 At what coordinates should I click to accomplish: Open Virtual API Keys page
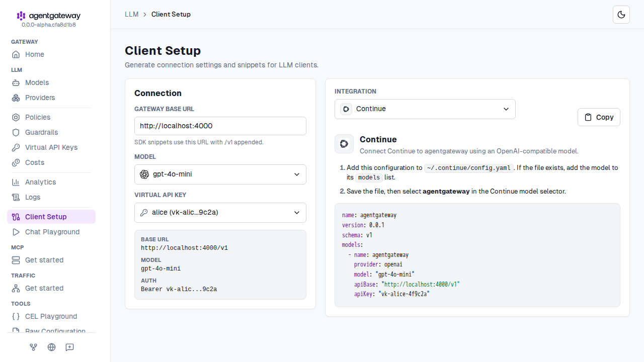coord(51,147)
